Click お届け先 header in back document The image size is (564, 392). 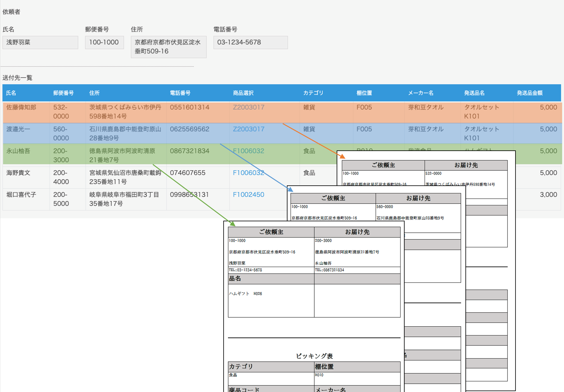(466, 165)
